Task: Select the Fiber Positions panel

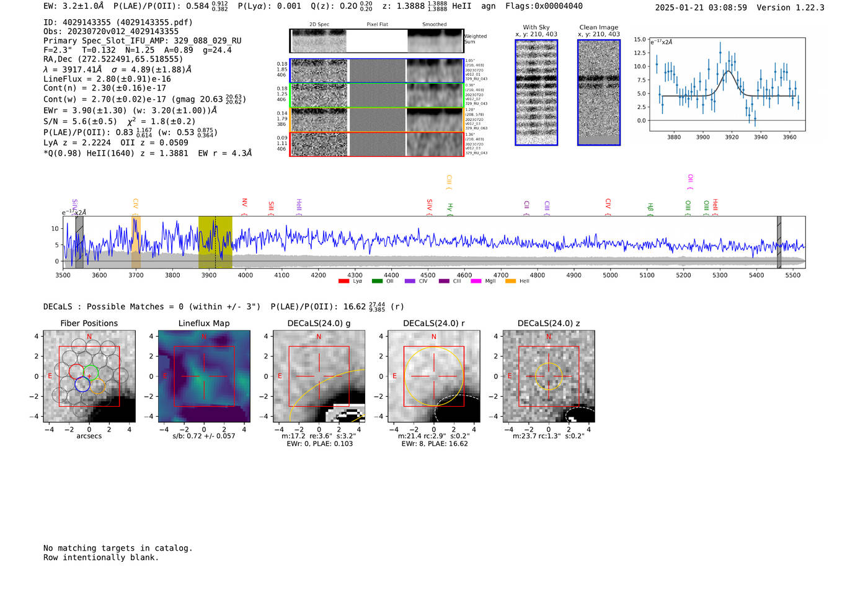Action: tap(89, 376)
